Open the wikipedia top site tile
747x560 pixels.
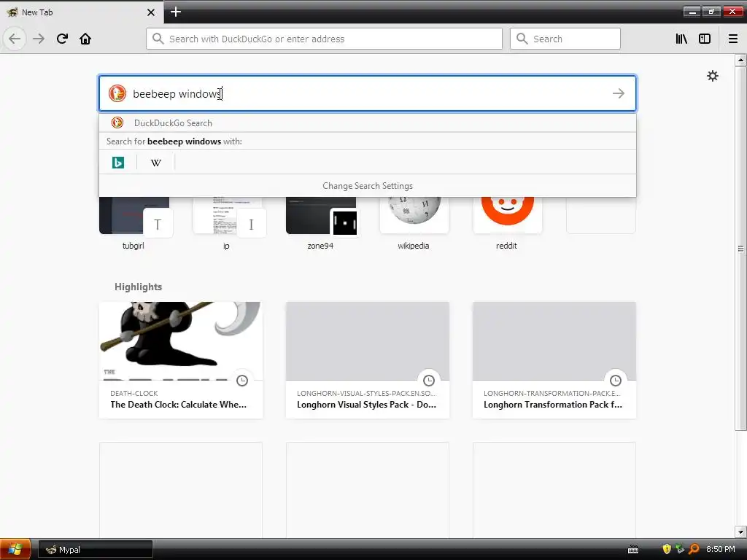[x=414, y=224]
